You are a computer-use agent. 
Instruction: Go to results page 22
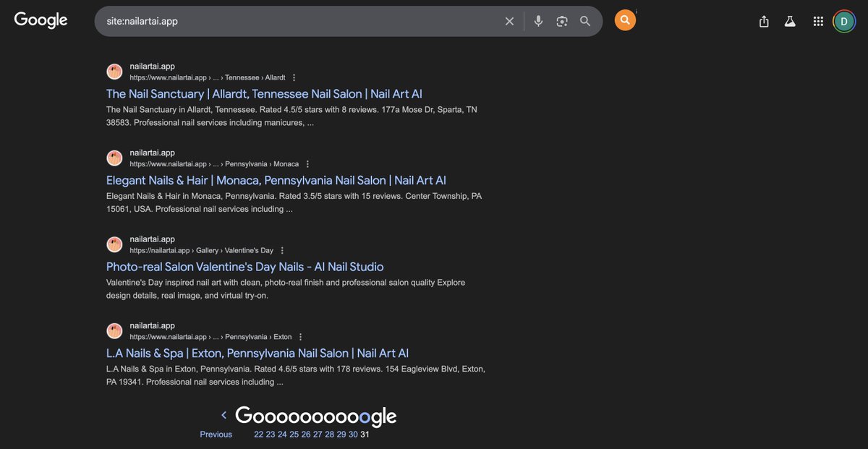pos(259,435)
